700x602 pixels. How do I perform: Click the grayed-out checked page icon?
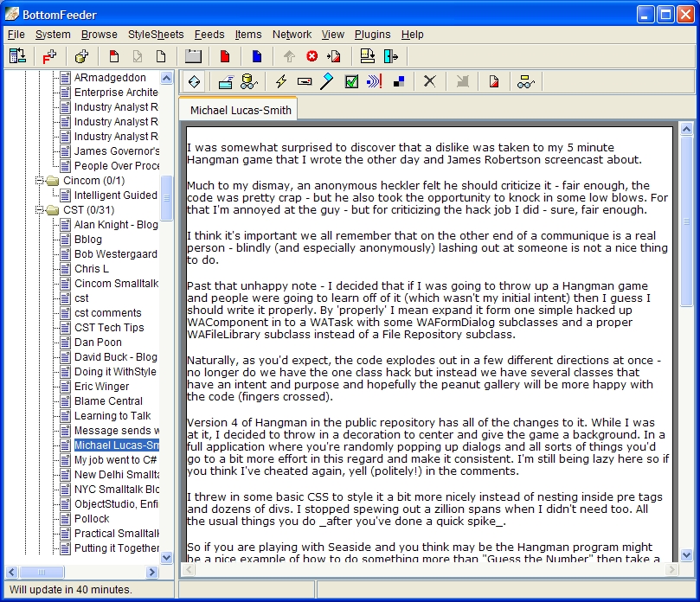tap(138, 56)
